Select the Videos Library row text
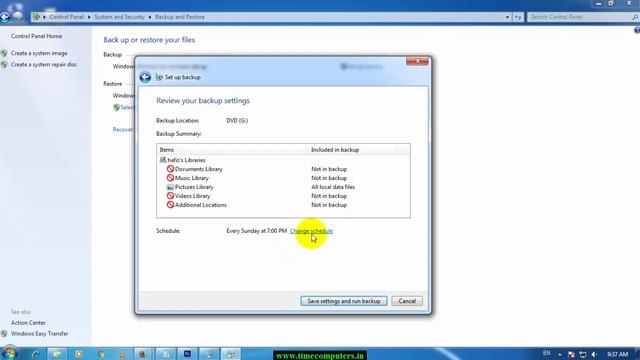 (192, 196)
